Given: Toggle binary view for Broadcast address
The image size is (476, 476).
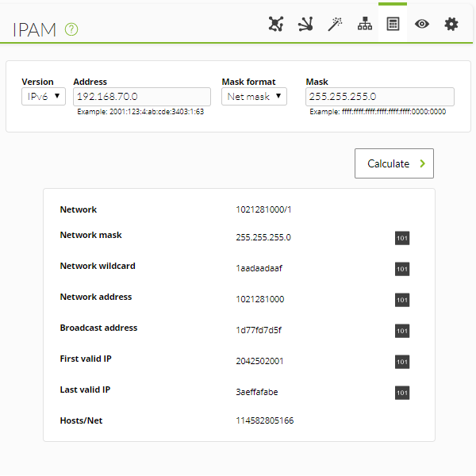Looking at the screenshot, I should click(x=402, y=331).
